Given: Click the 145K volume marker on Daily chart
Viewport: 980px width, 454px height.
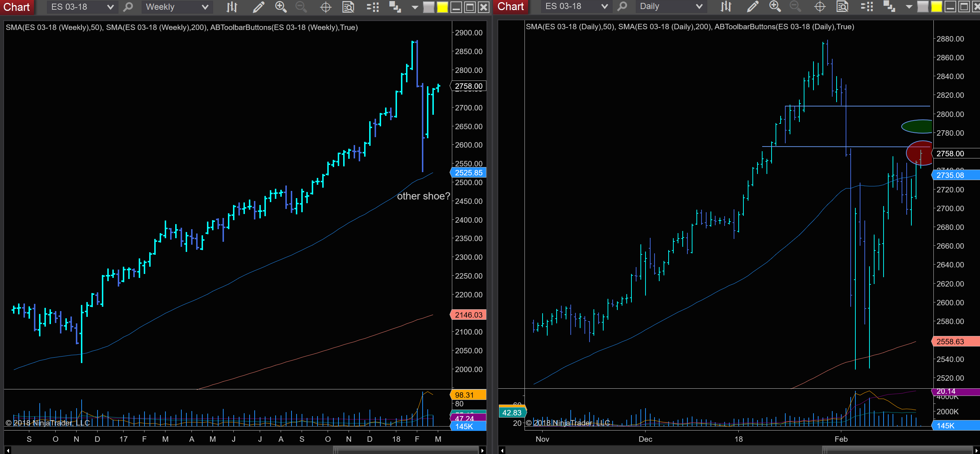Looking at the screenshot, I should (x=956, y=426).
